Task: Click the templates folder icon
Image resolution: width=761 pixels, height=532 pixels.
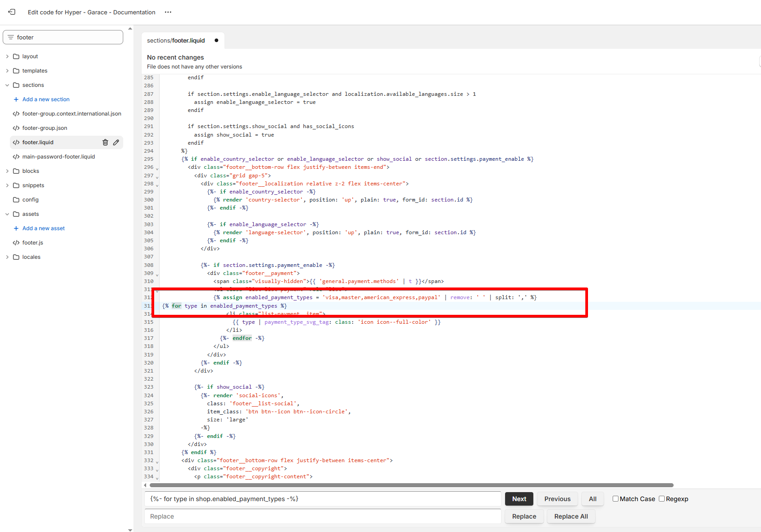Action: click(16, 71)
